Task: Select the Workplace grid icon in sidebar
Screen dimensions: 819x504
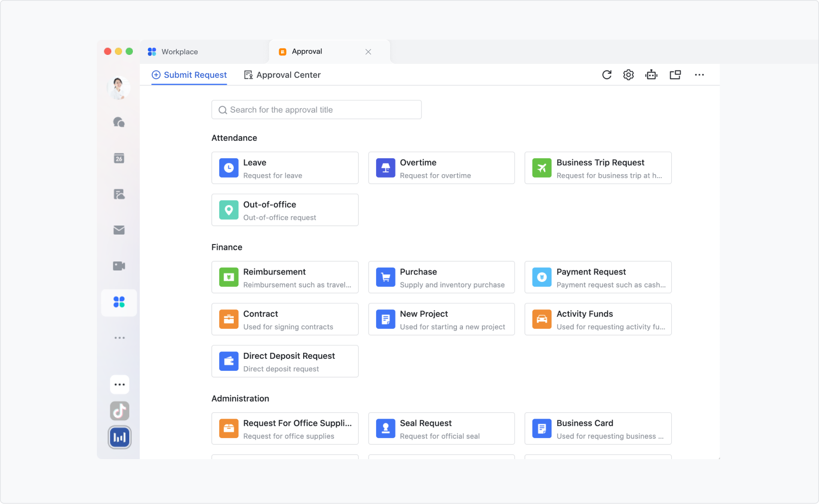Action: (119, 302)
